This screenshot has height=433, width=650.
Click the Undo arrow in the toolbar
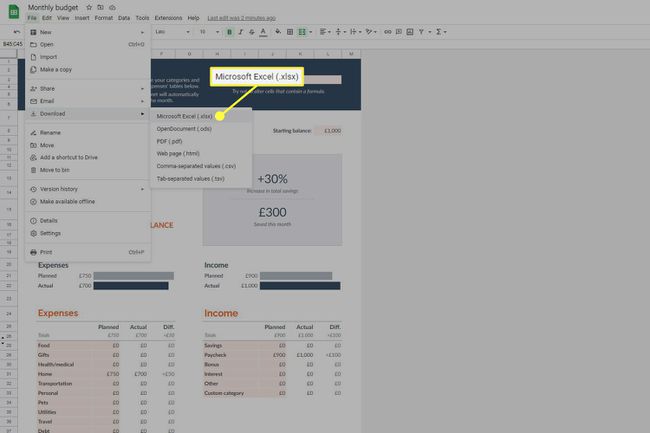click(x=17, y=32)
